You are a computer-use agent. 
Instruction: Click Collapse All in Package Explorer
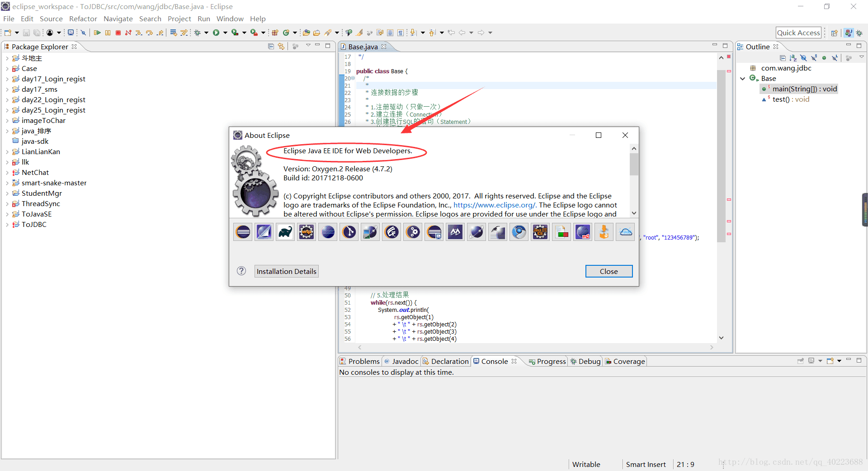[x=271, y=46]
